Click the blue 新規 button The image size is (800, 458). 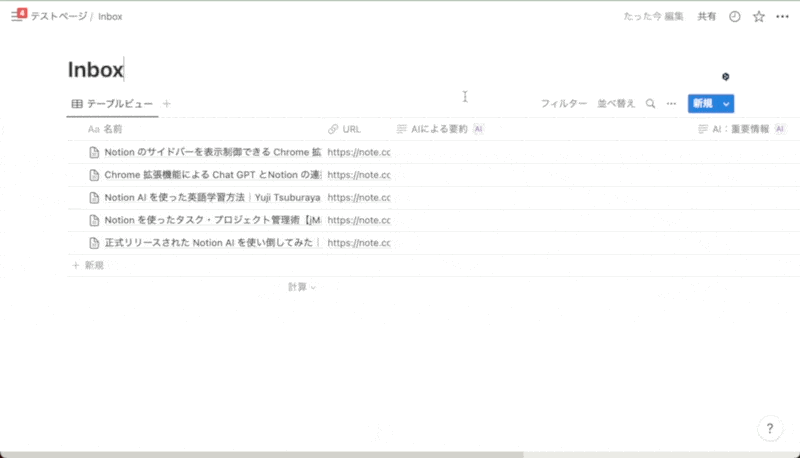pos(703,104)
